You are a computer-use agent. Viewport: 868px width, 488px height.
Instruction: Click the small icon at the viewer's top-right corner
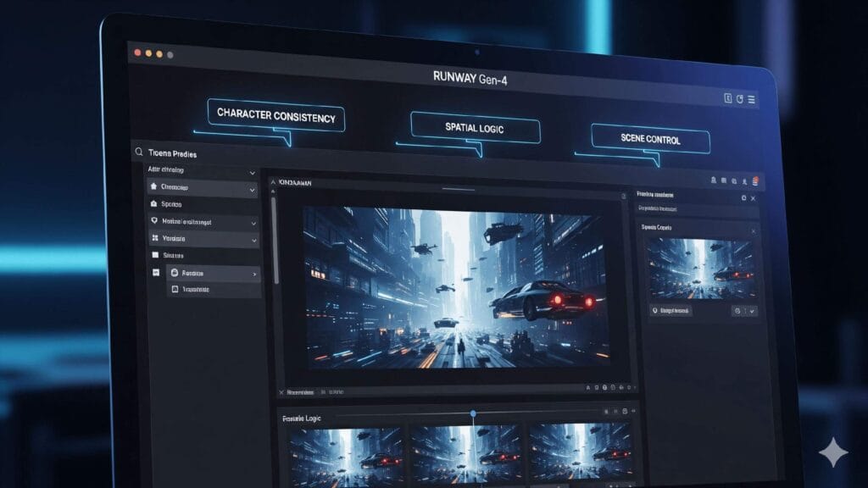(624, 197)
